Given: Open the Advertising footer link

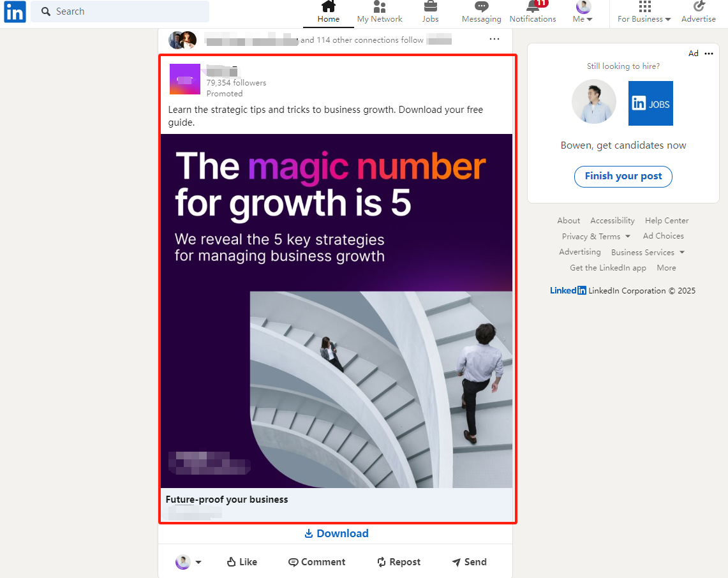Looking at the screenshot, I should (x=579, y=251).
